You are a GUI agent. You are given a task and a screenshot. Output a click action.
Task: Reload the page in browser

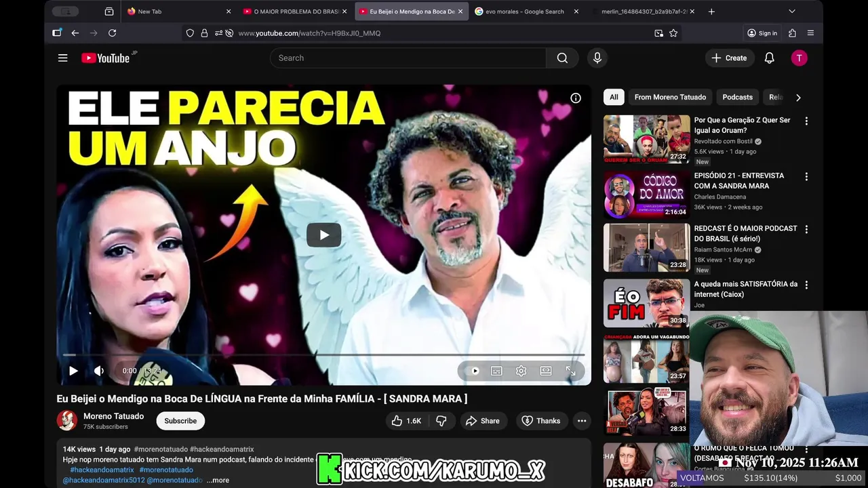(x=112, y=33)
